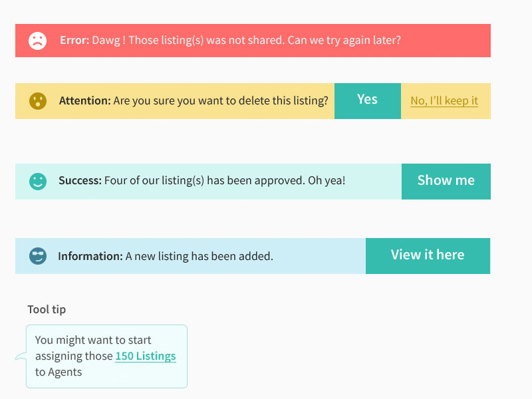This screenshot has width=532, height=399.
Task: Click the tooltip speech bubble body
Action: pos(106,356)
